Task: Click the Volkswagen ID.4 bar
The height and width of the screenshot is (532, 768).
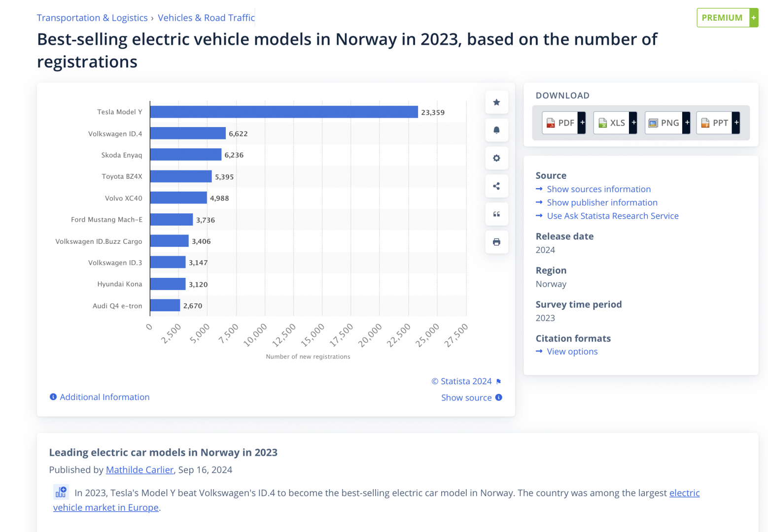Action: (x=188, y=133)
